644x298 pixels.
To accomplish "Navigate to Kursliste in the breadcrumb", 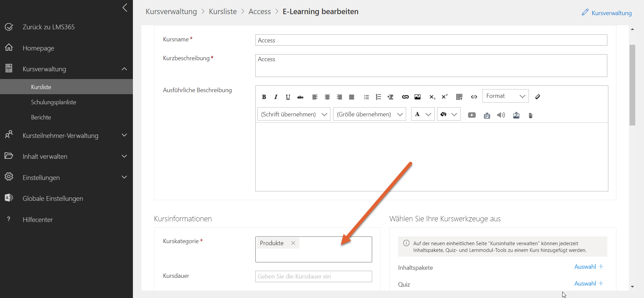I will [223, 11].
